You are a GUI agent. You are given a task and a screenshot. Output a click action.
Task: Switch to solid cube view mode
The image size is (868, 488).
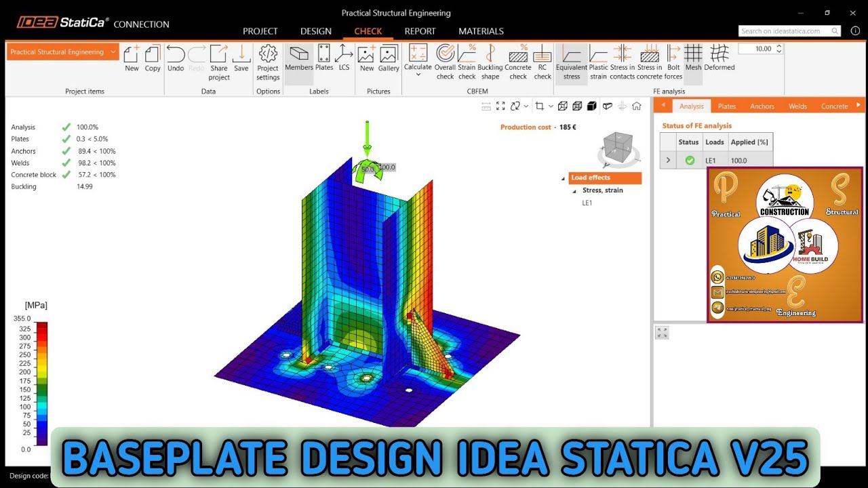point(592,106)
